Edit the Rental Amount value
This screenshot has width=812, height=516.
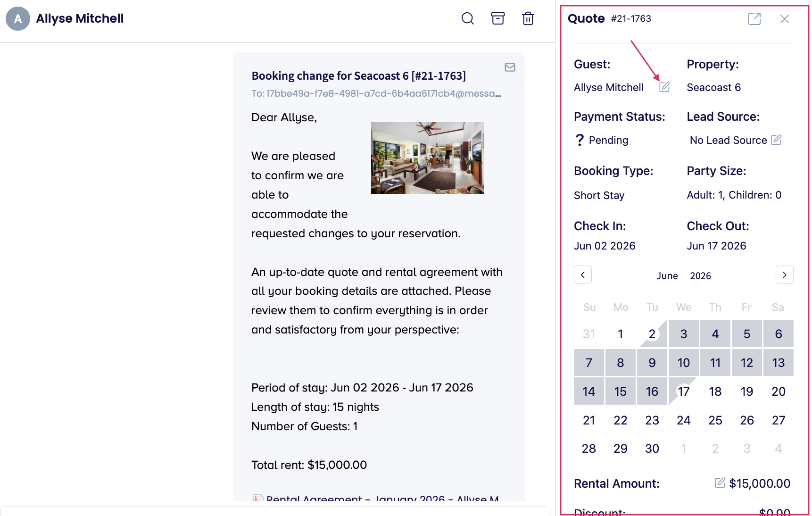pyautogui.click(x=720, y=483)
